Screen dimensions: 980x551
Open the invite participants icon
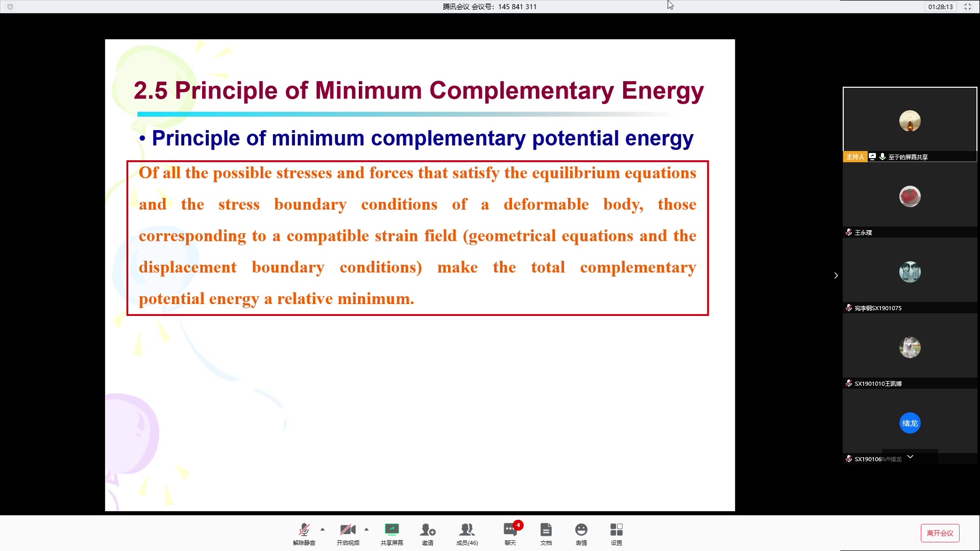(427, 534)
